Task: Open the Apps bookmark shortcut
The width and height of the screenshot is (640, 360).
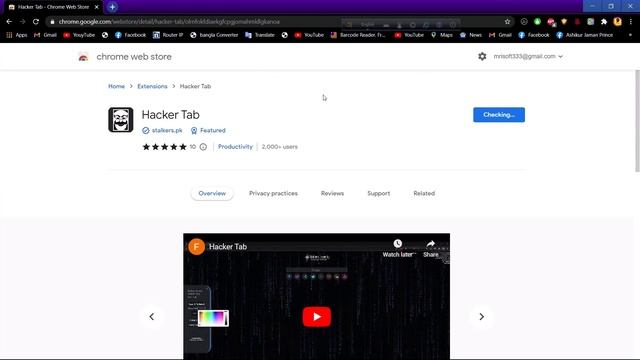Action: [x=17, y=35]
